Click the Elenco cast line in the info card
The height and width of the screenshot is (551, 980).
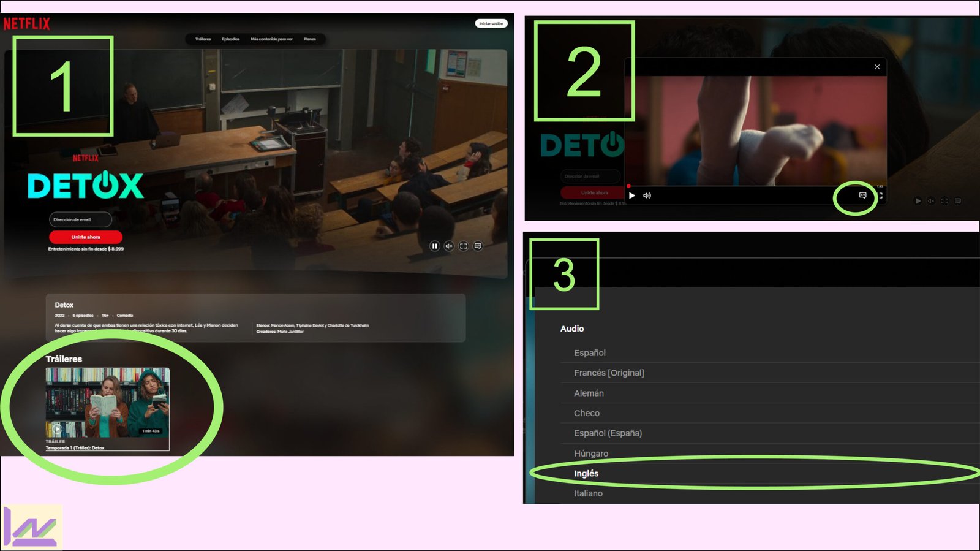click(x=312, y=325)
